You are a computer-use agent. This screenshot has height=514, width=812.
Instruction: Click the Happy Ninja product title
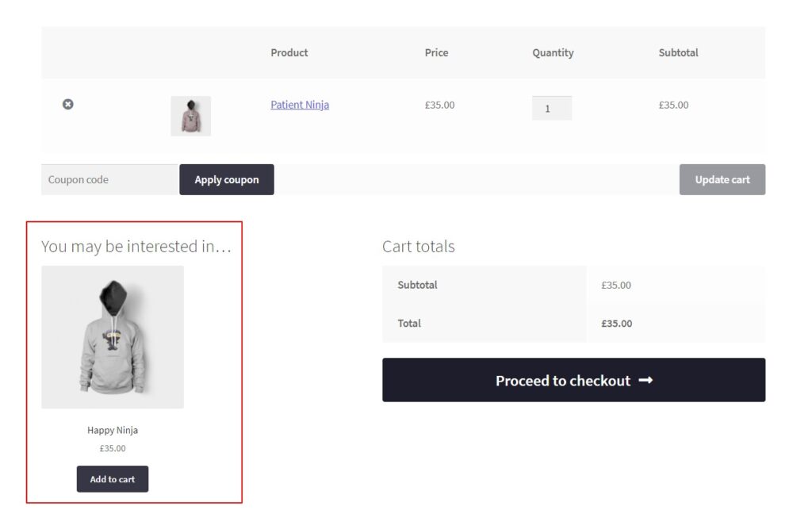click(x=113, y=430)
